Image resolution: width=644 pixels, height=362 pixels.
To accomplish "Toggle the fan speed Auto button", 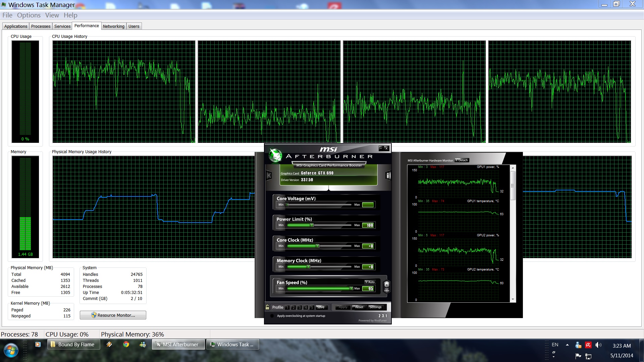I will tap(370, 282).
